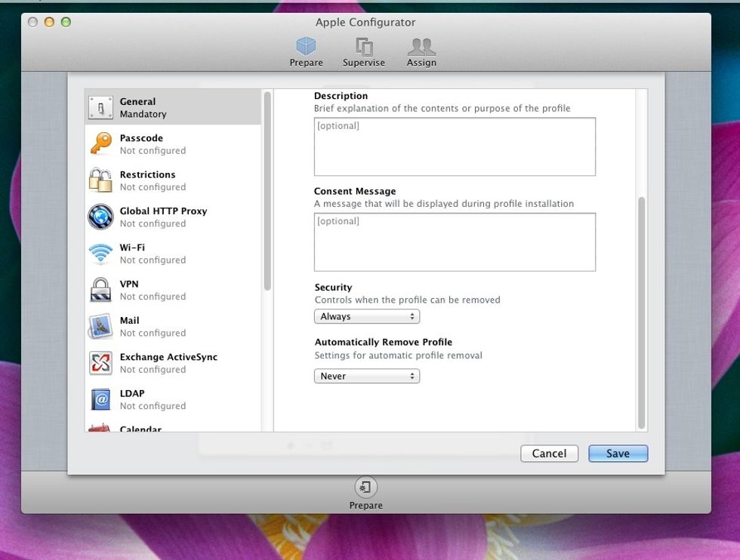The image size is (740, 560).
Task: Click the window zoom green button
Action: pyautogui.click(x=66, y=22)
